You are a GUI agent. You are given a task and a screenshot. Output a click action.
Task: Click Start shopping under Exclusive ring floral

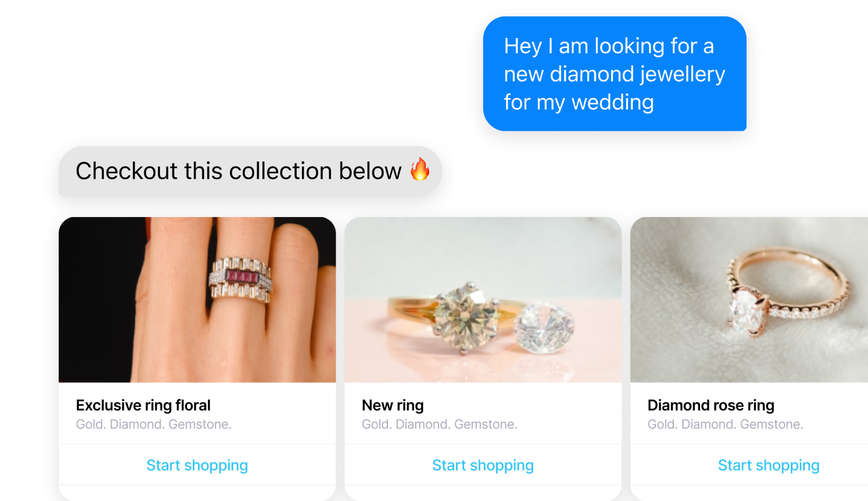tap(197, 465)
